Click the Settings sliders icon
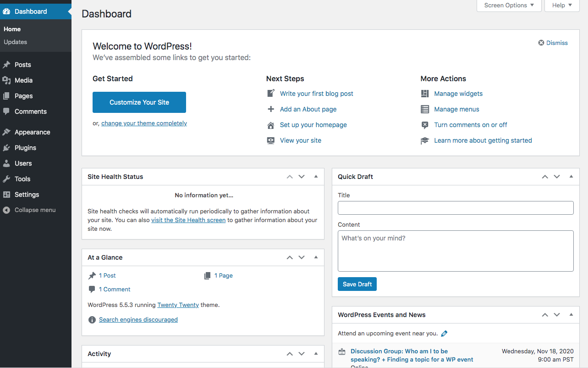This screenshot has width=588, height=368. [x=6, y=195]
